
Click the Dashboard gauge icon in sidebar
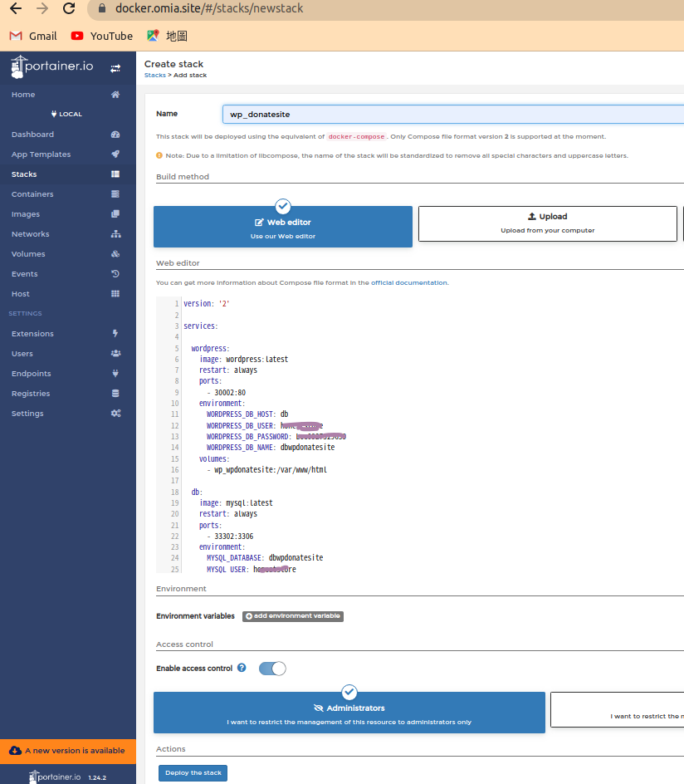(x=115, y=135)
